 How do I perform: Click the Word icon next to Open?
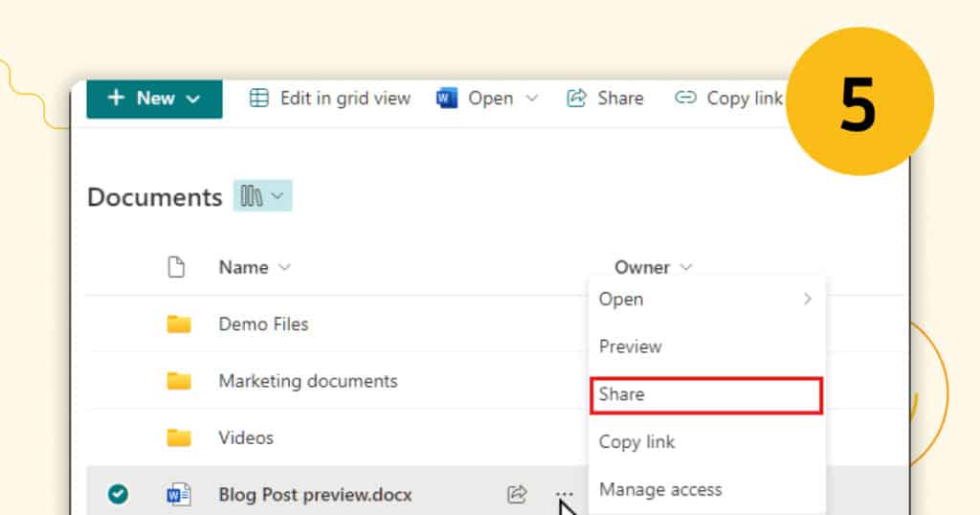pos(447,99)
